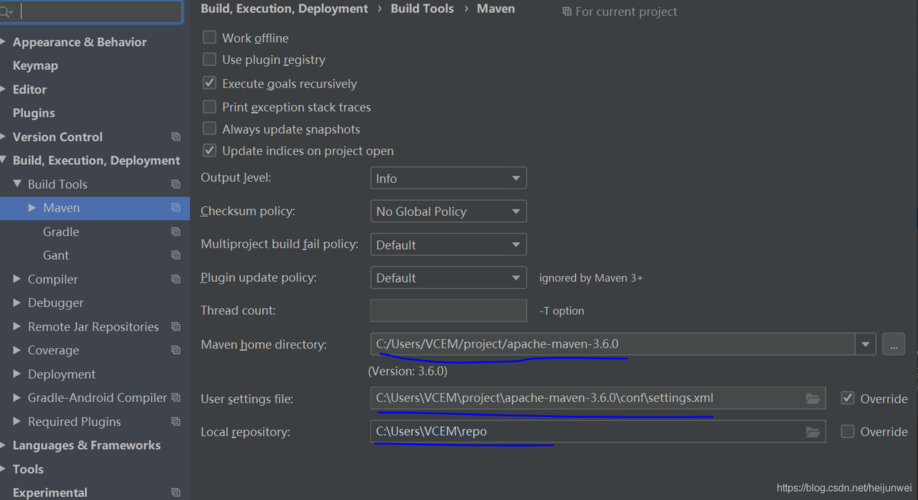Click project-level icon beside Compiler item
This screenshot has height=500, width=918.
pyautogui.click(x=176, y=279)
